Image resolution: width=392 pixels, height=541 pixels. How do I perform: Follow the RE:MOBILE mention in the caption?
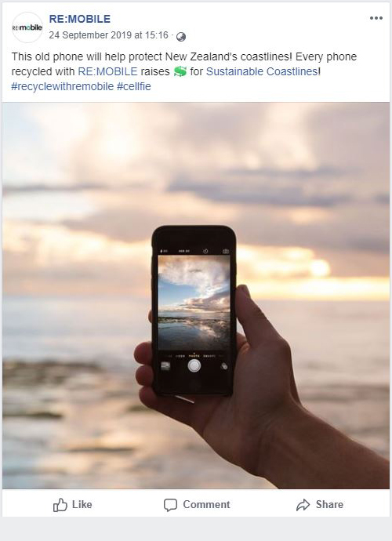pyautogui.click(x=107, y=71)
